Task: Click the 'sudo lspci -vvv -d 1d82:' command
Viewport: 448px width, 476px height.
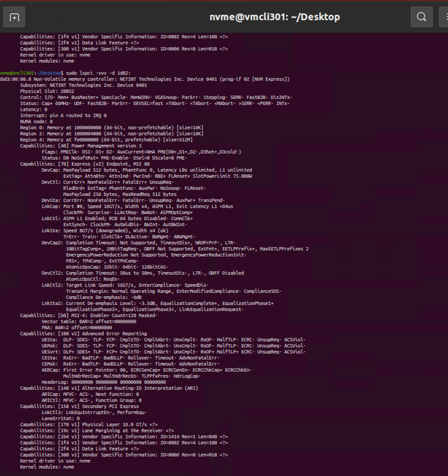Action: [x=99, y=73]
